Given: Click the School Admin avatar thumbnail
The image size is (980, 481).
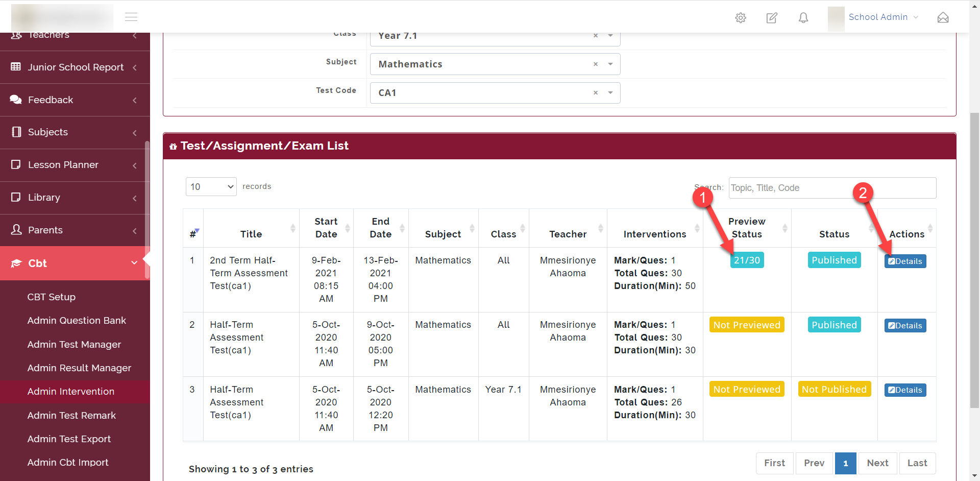Looking at the screenshot, I should coord(836,18).
